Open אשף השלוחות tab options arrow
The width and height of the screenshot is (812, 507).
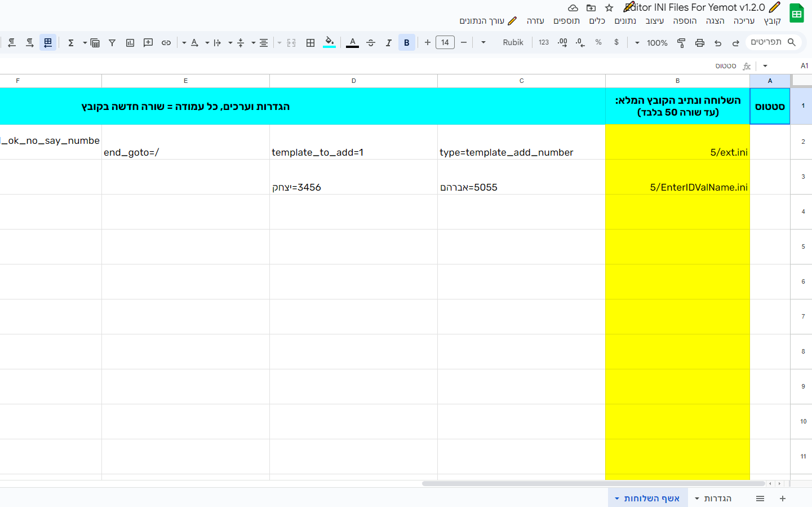point(617,499)
